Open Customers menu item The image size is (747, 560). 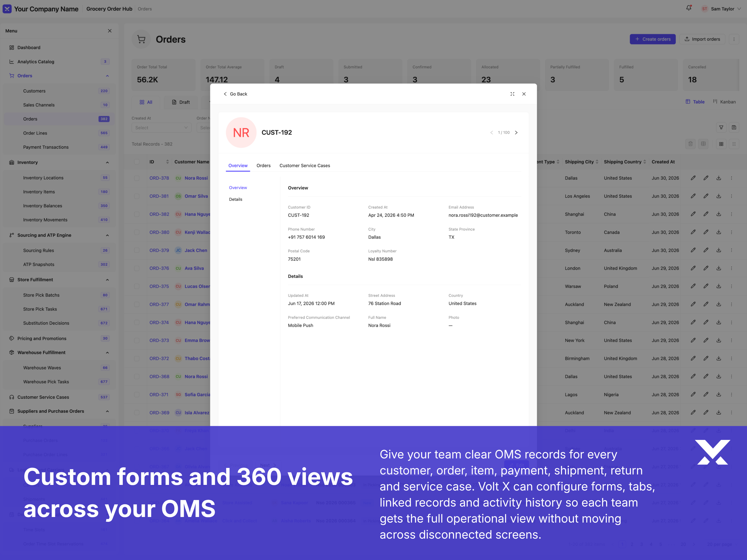click(34, 91)
